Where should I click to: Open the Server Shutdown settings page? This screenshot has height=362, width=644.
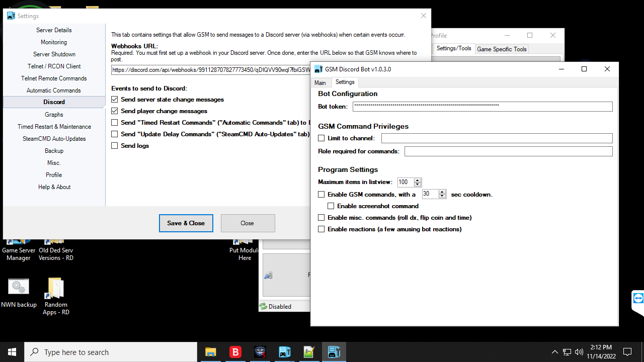pyautogui.click(x=54, y=54)
